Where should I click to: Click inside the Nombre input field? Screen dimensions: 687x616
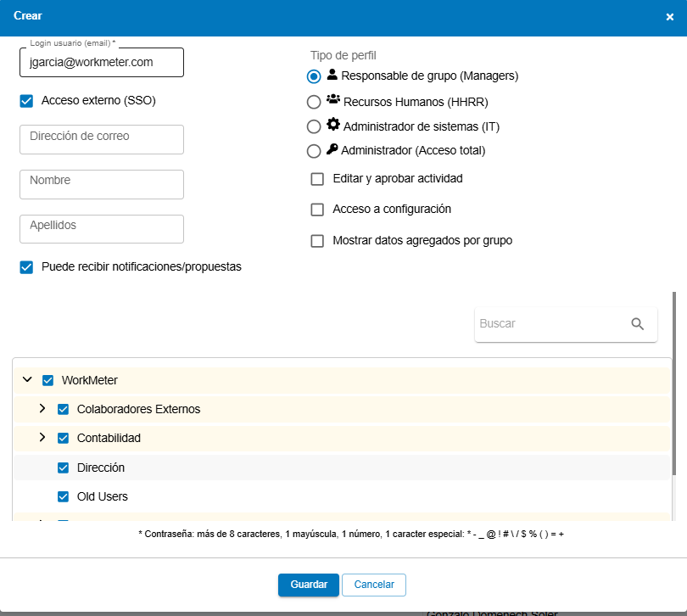coord(102,184)
